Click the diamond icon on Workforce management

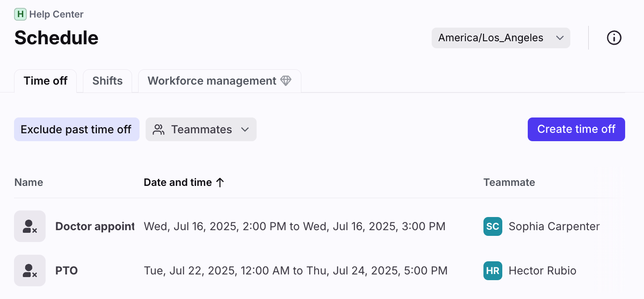(x=286, y=81)
